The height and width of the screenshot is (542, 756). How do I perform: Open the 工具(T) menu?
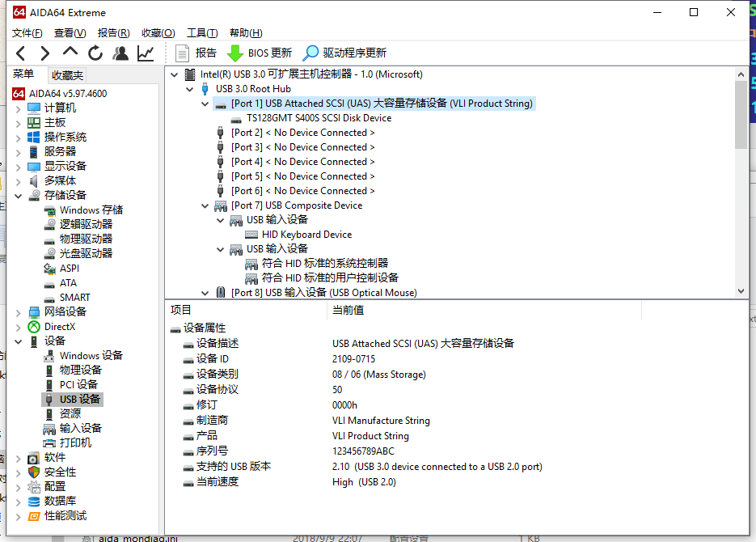tap(202, 33)
